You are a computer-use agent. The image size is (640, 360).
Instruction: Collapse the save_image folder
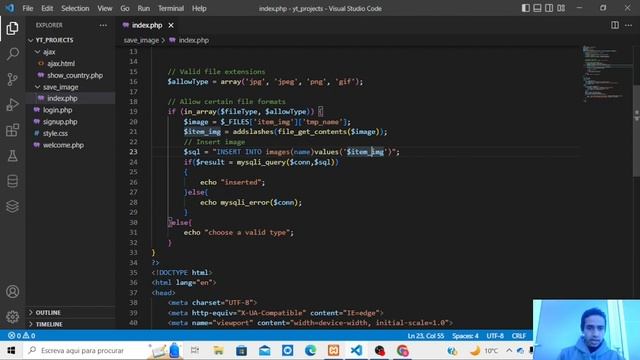60,87
